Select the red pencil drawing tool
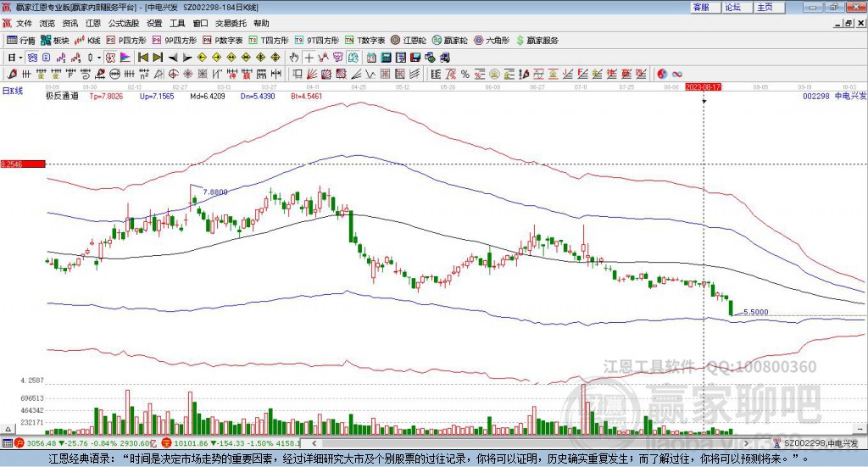 [12, 74]
